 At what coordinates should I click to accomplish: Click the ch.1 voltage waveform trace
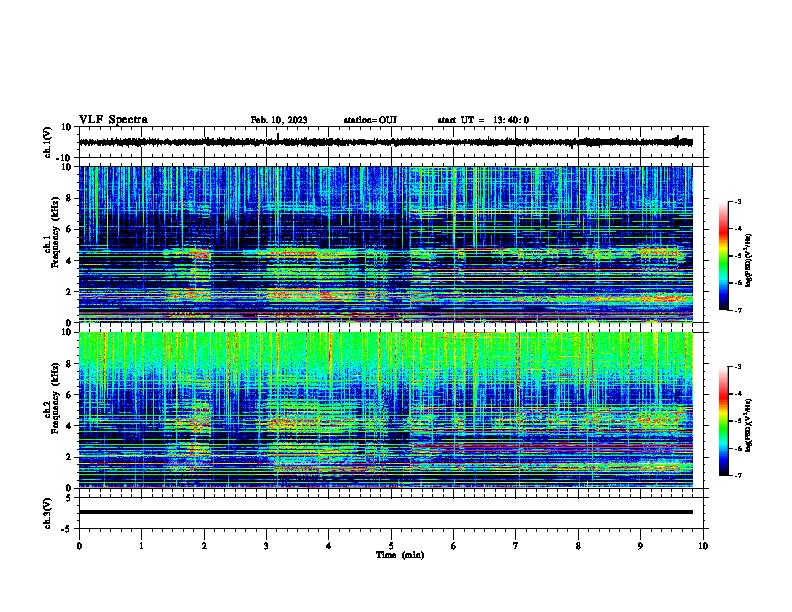click(x=386, y=142)
